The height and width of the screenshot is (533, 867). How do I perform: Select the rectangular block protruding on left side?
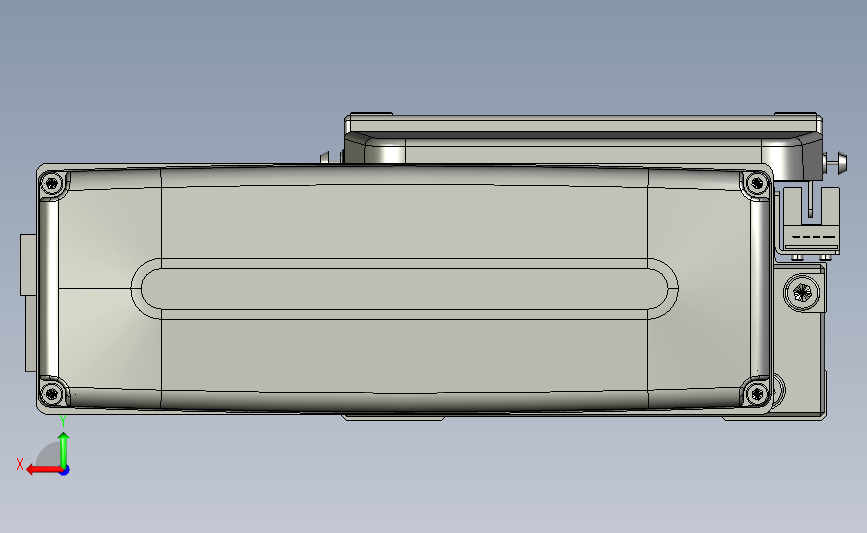pyautogui.click(x=28, y=264)
